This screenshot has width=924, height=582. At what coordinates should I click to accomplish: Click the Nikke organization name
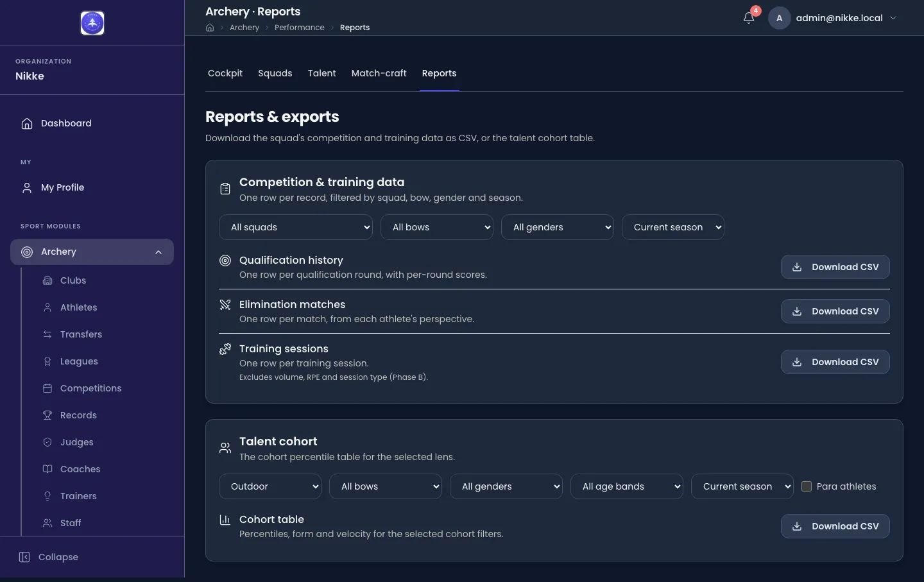pyautogui.click(x=30, y=76)
